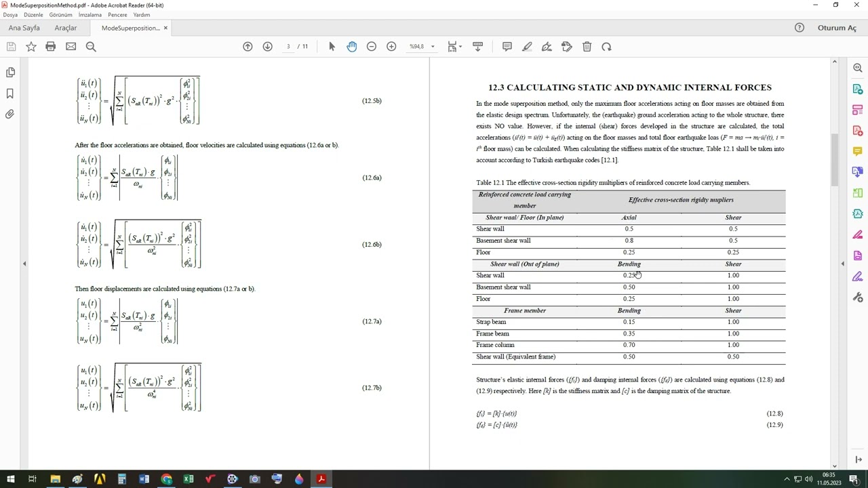This screenshot has width=868, height=488.
Task: Zoom out with minus button
Action: [x=371, y=46]
